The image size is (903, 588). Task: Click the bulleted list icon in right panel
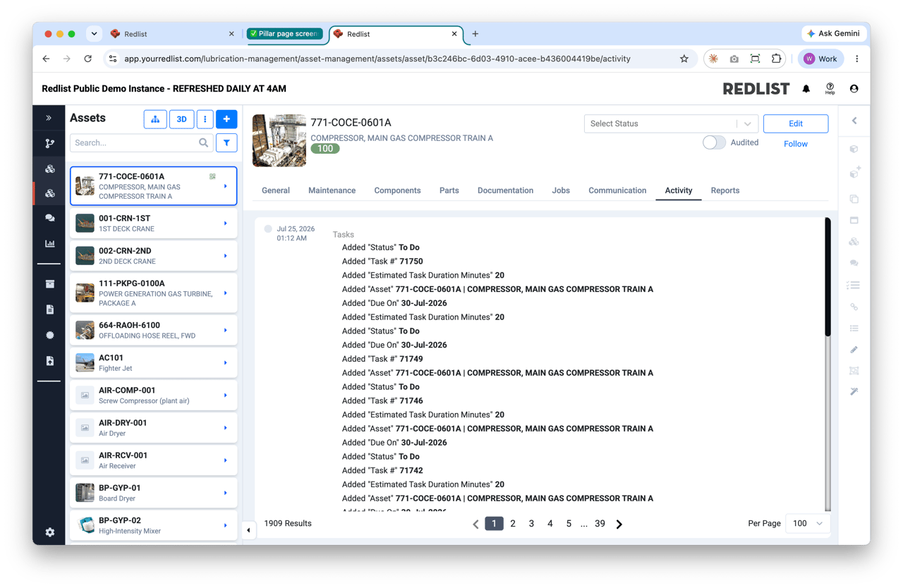[x=854, y=328]
